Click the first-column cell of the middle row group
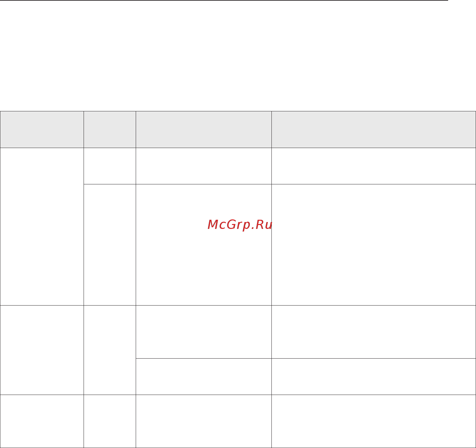This screenshot has height=448, width=476. (x=42, y=350)
